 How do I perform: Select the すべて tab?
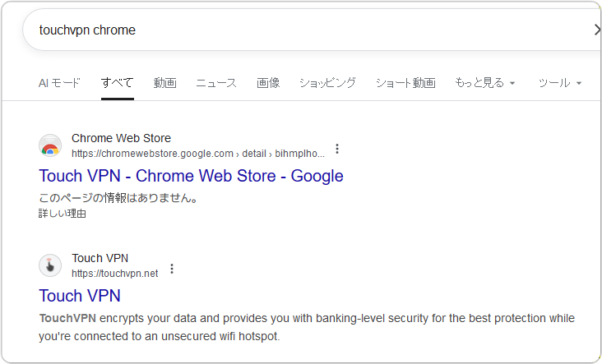pos(117,83)
